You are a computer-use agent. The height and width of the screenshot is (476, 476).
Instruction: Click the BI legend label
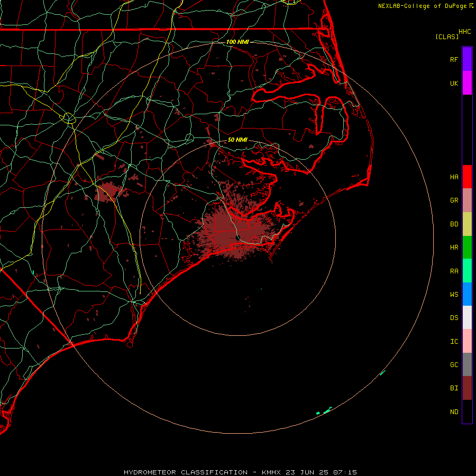(454, 388)
